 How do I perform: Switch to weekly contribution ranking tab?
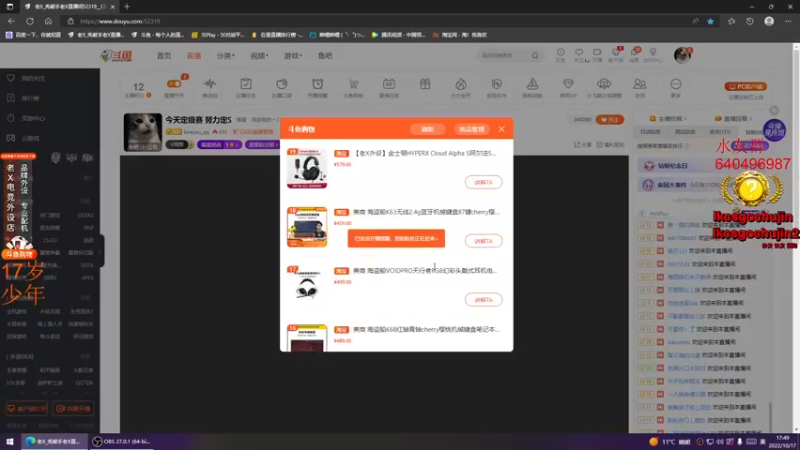tap(685, 132)
